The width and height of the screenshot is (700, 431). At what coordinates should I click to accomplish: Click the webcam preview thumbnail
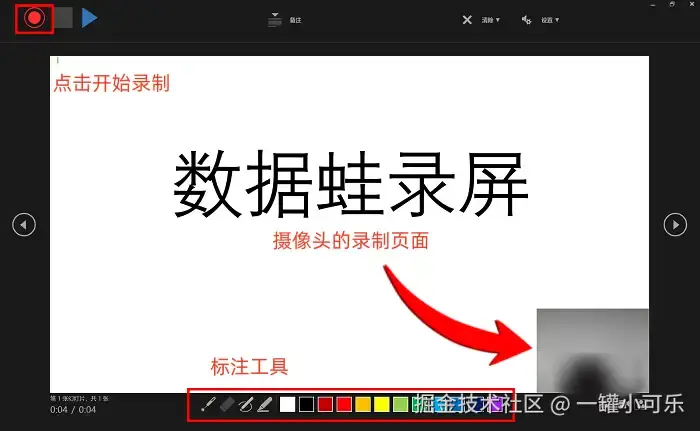pos(592,351)
